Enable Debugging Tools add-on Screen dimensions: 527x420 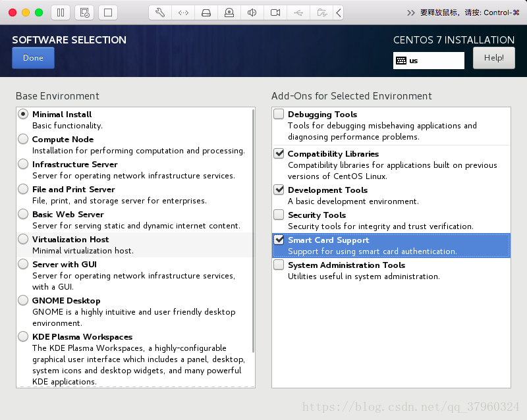pyautogui.click(x=279, y=114)
